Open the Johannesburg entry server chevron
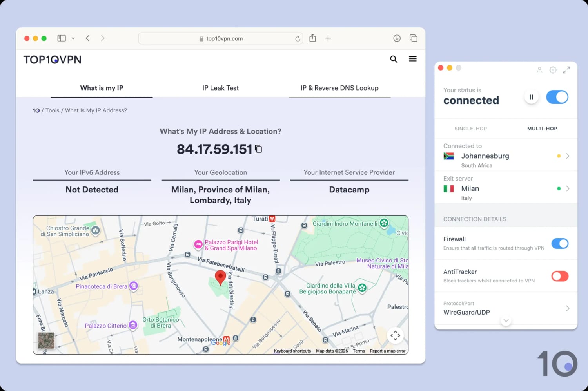The image size is (588, 391). 567,156
